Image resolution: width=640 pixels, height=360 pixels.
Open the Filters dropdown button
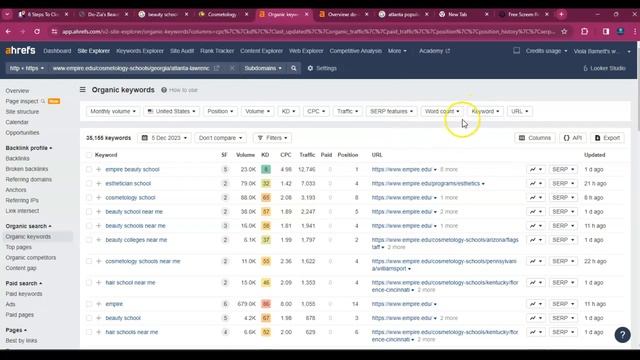point(273,138)
